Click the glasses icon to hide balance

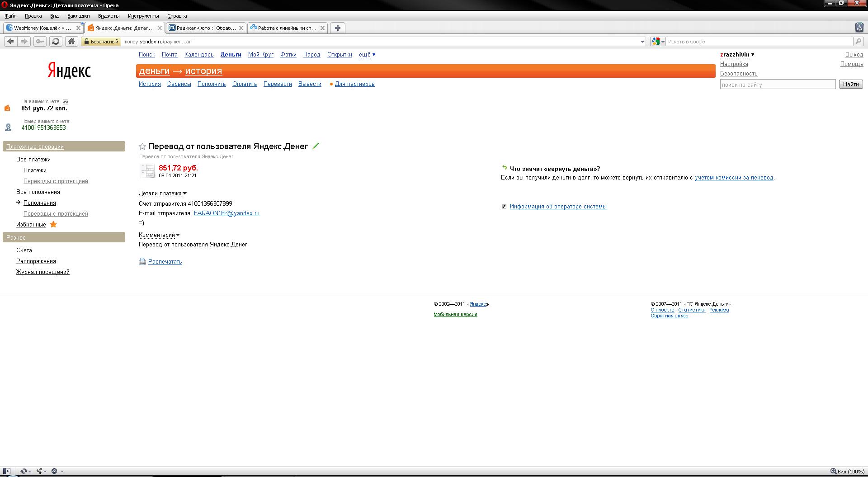coord(66,101)
